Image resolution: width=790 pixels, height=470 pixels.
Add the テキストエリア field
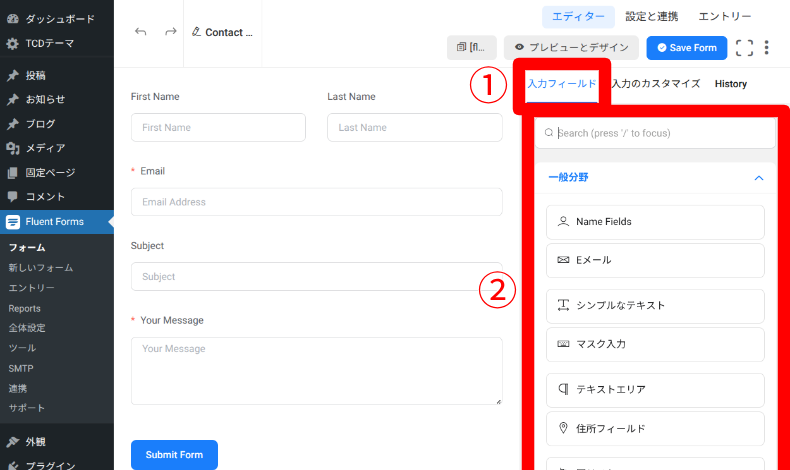pyautogui.click(x=655, y=389)
